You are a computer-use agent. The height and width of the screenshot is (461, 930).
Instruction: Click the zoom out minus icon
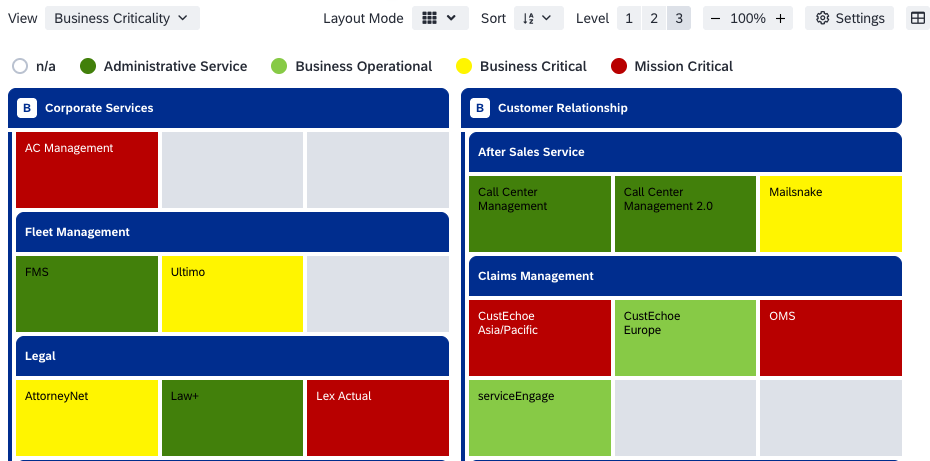[715, 18]
